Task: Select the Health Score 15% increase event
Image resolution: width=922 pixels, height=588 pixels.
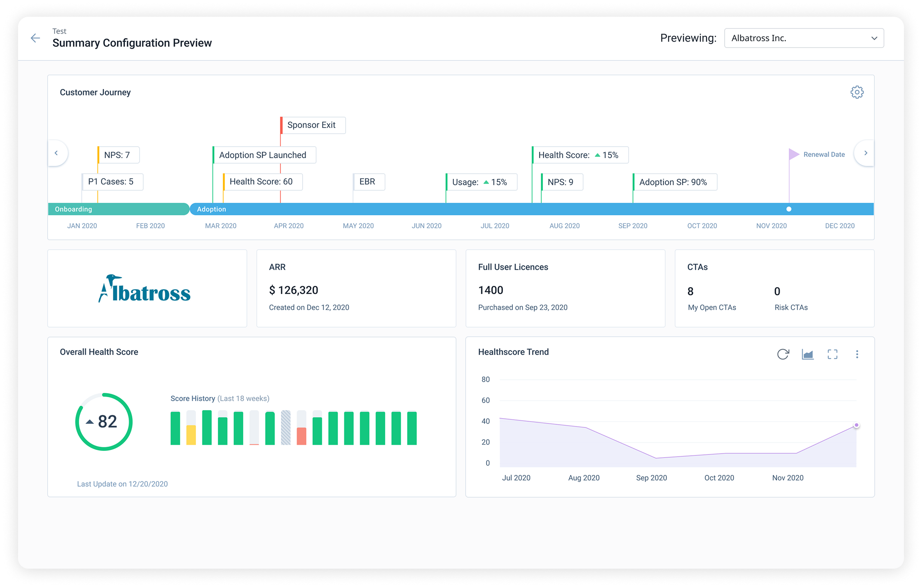Action: coord(580,155)
